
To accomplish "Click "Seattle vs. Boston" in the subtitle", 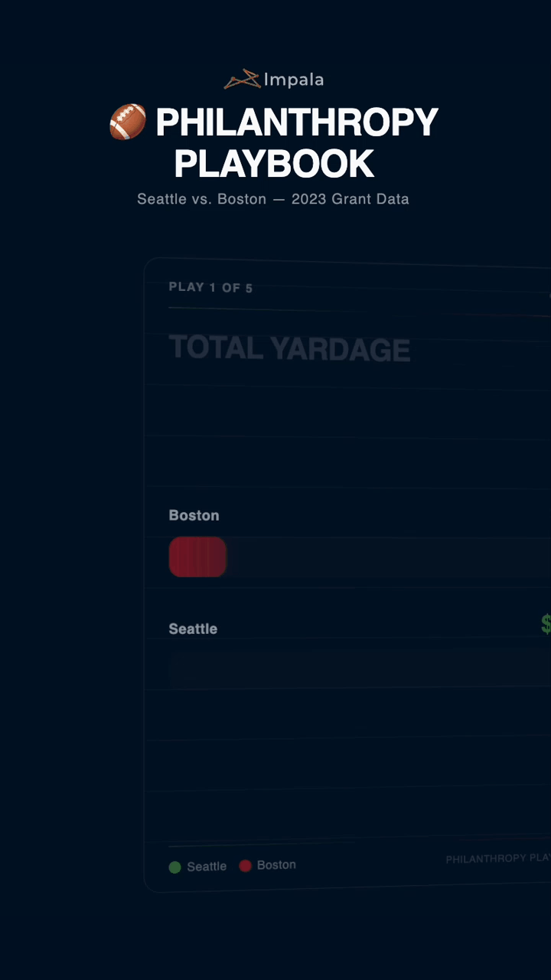I will (201, 199).
